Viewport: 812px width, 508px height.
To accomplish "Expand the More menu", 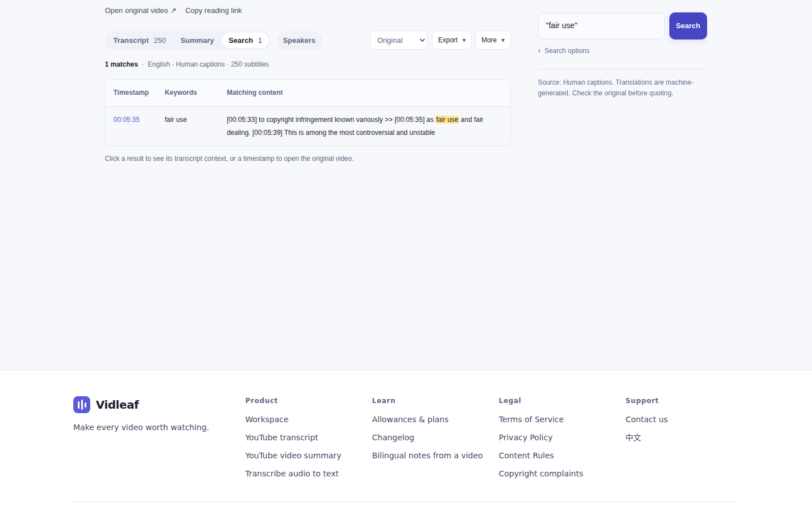I will click(x=493, y=40).
